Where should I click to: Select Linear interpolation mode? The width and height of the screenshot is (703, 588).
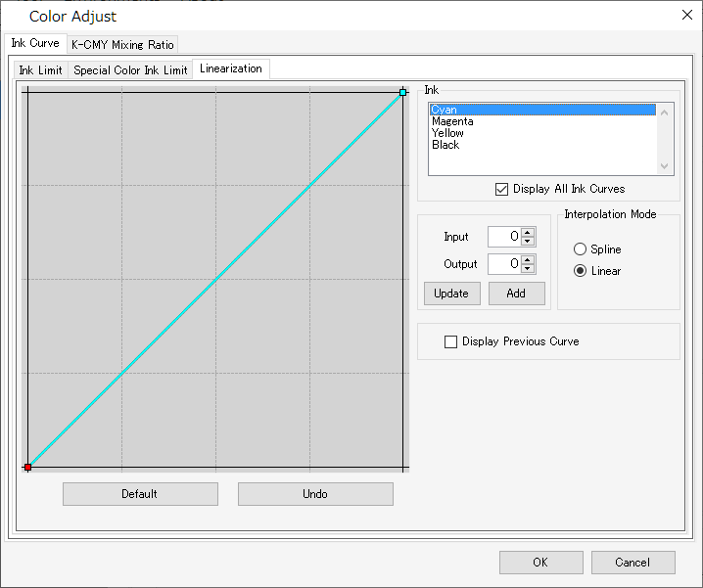tap(580, 271)
